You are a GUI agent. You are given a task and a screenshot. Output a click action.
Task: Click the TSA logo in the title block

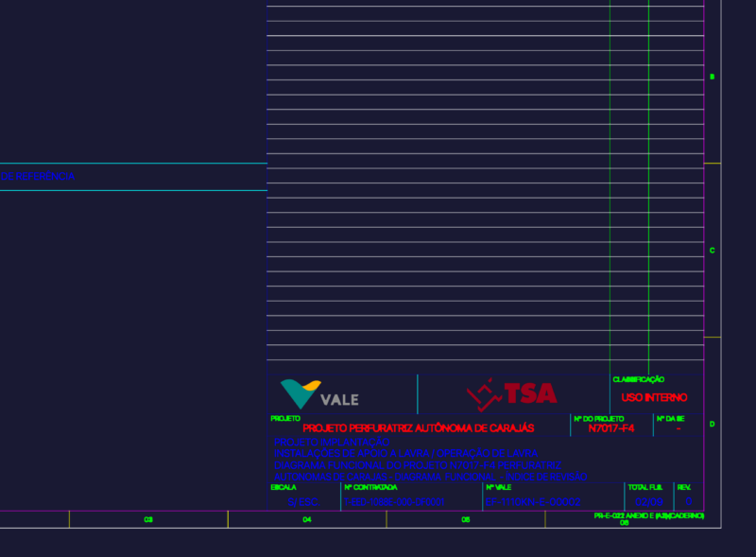pos(512,394)
